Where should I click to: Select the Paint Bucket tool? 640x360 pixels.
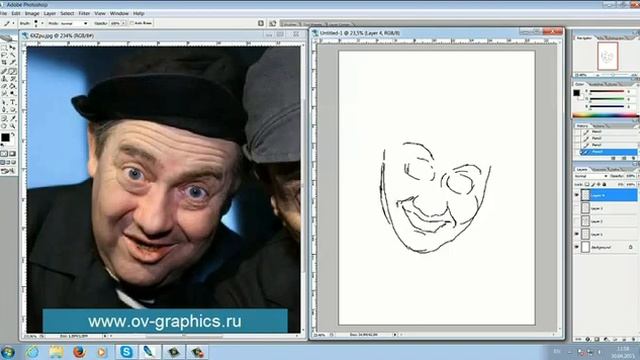click(x=12, y=86)
